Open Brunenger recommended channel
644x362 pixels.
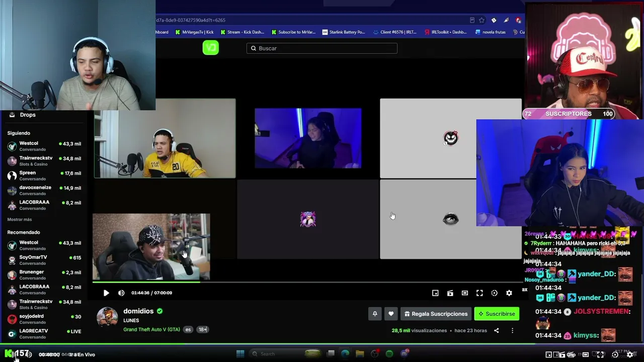[x=44, y=275]
